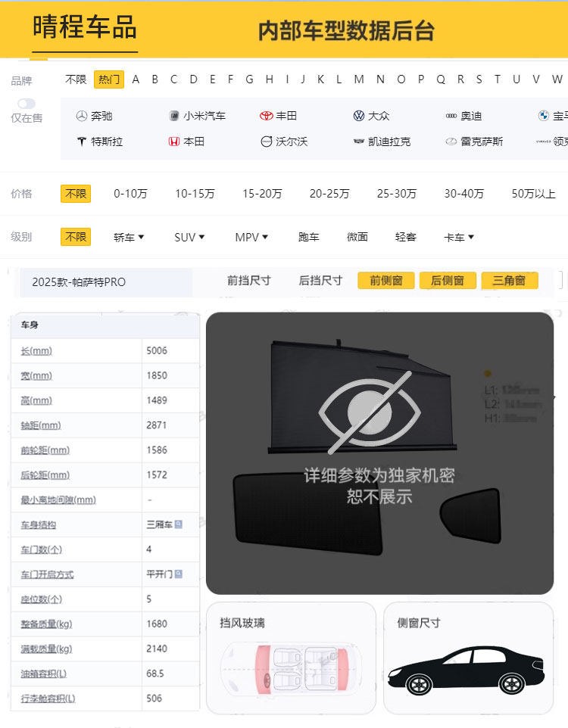The width and height of the screenshot is (568, 728).
Task: Filter brands by letter B
Action: tap(154, 79)
